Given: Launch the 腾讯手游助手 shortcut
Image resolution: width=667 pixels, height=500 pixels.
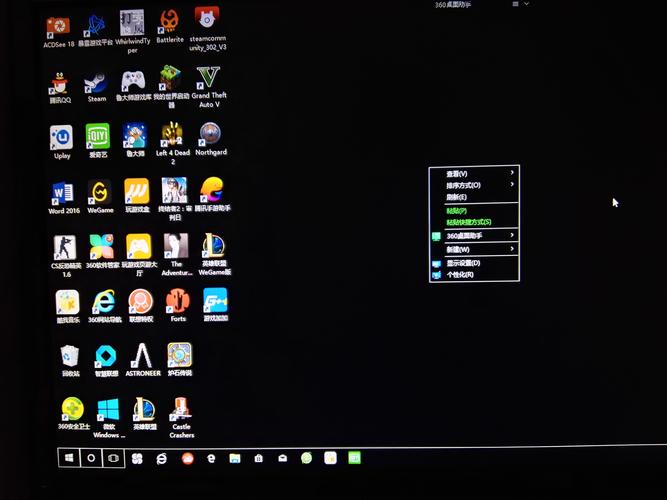Looking at the screenshot, I should [x=212, y=194].
